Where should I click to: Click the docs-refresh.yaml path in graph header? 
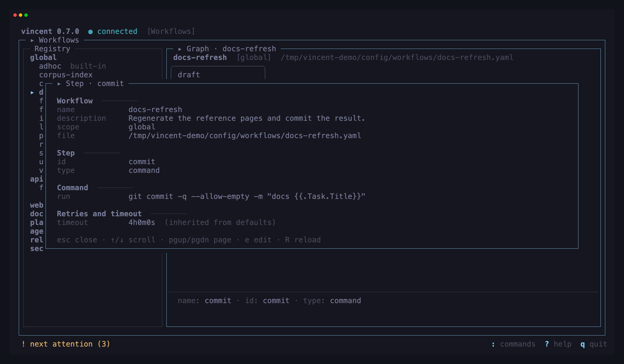[397, 57]
